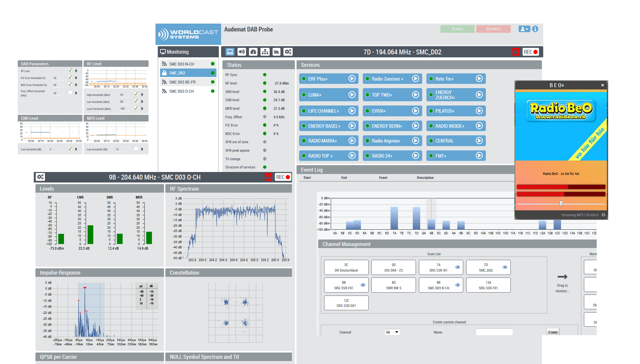Select SMC D03 BE-FR in monitoring list
640x364 pixels.
click(182, 82)
